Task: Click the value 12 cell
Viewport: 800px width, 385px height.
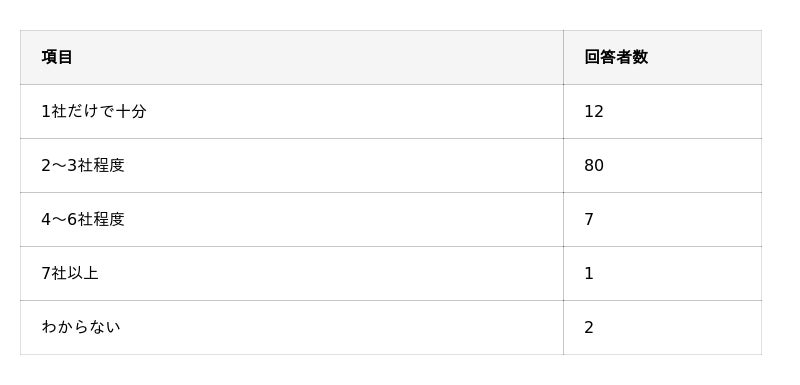Action: [662, 111]
